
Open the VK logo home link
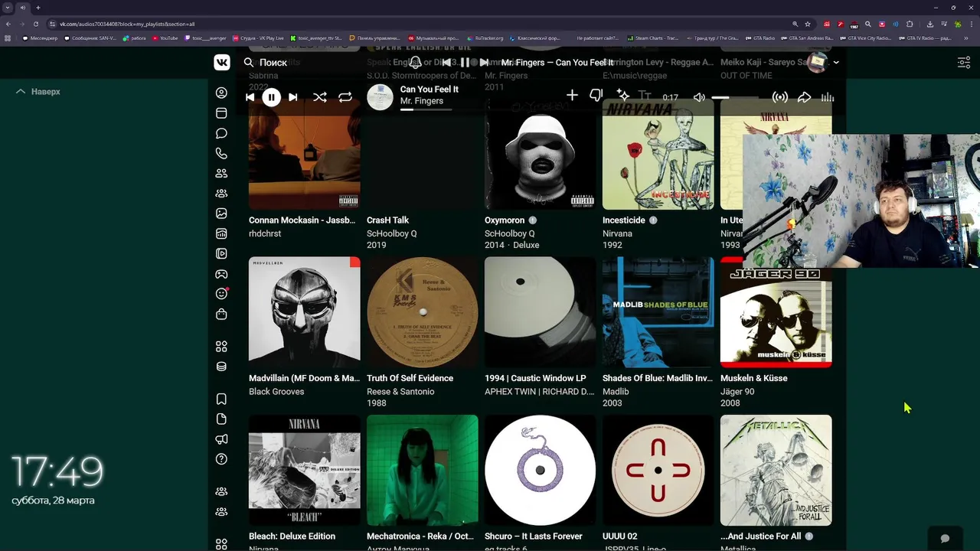tap(222, 63)
